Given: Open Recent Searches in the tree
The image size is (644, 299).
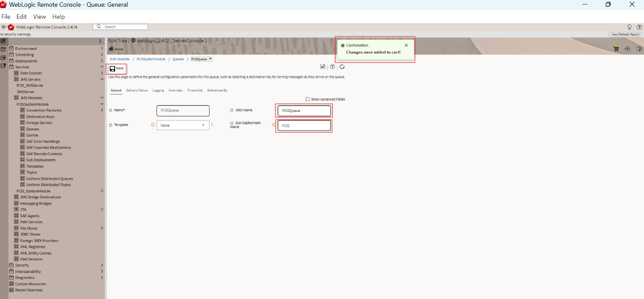Looking at the screenshot, I should pyautogui.click(x=29, y=290).
